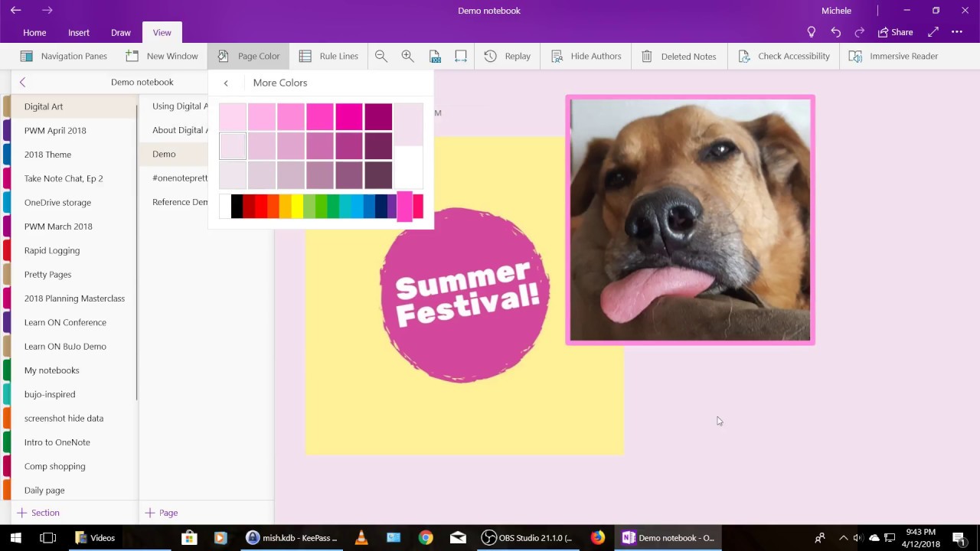Screen dimensions: 980x551
Task: Choose yellow on the hue strip
Action: 297,207
